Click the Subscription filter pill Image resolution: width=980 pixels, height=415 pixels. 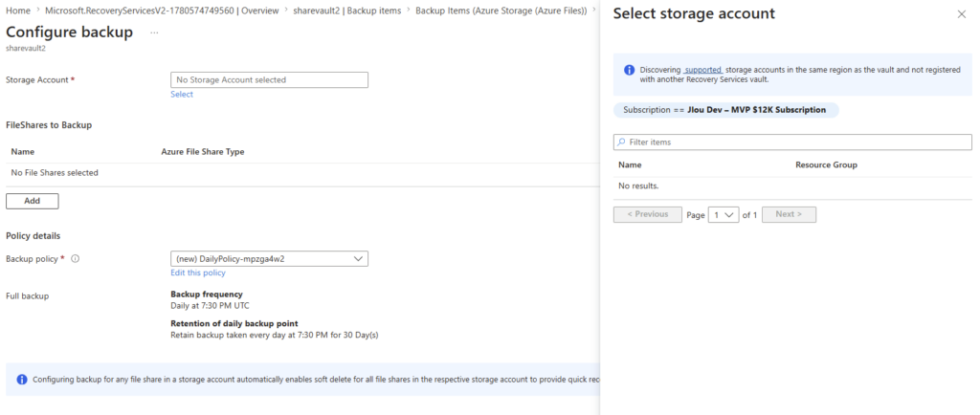[725, 110]
